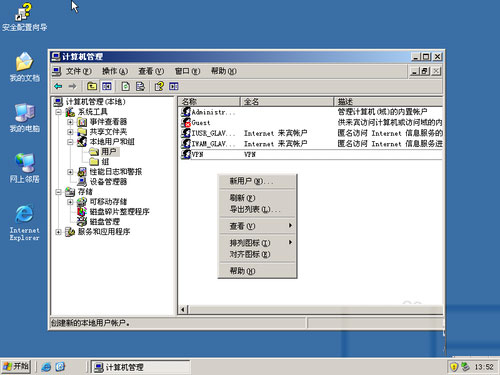This screenshot has height=375, width=500.
Task: Open the 查看 menu in menu bar
Action: (151, 71)
